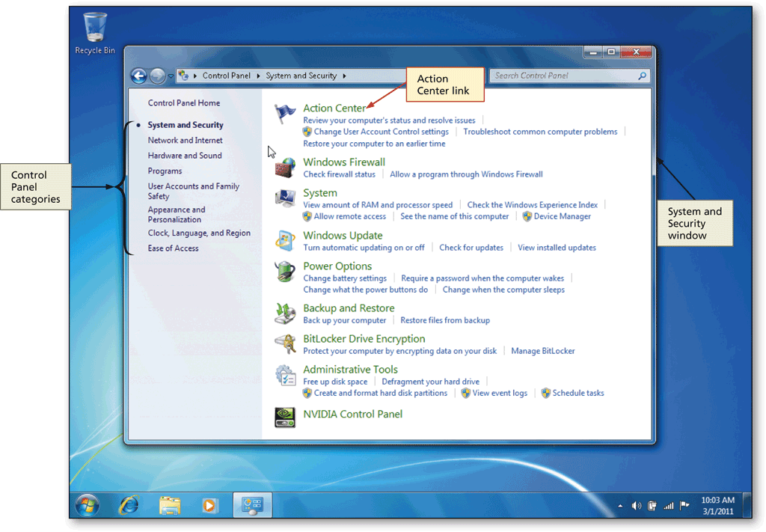Click Check for updates link
766x532 pixels.
tap(471, 248)
